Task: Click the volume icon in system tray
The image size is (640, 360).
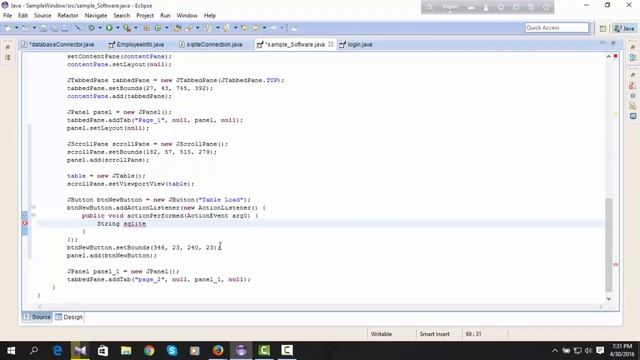Action: (588, 351)
